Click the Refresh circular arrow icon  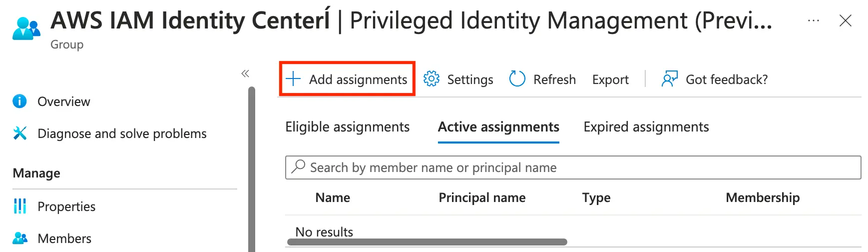click(x=517, y=79)
